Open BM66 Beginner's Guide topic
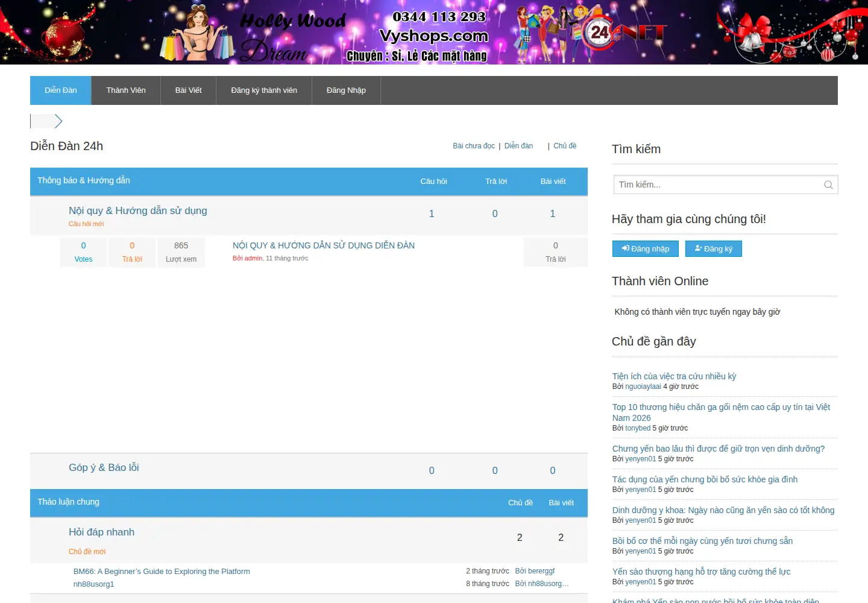 [162, 571]
